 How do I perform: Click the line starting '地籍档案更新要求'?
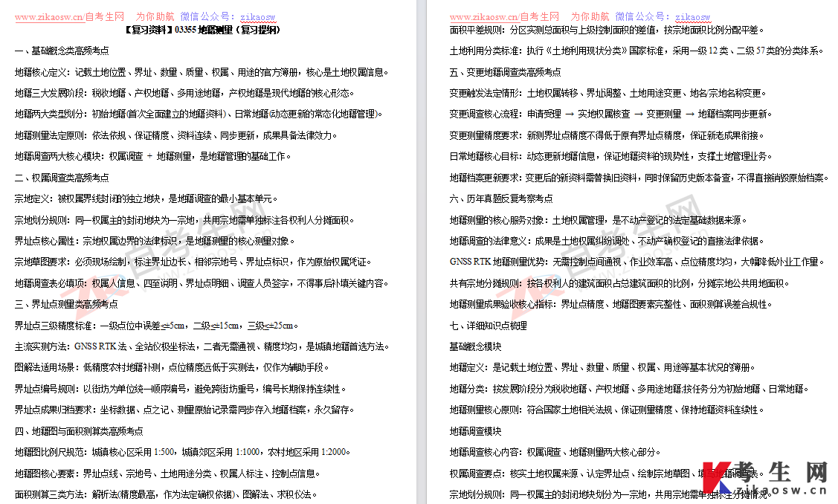pos(639,178)
